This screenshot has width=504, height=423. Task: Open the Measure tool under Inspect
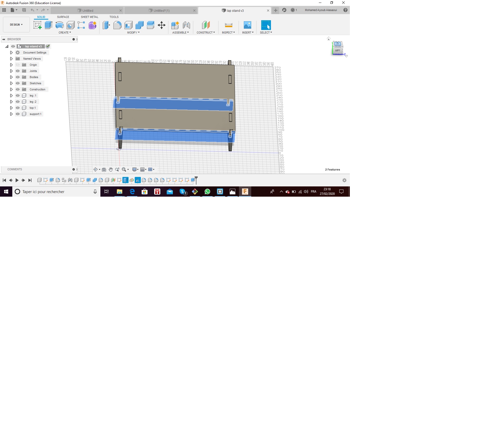coord(228,25)
